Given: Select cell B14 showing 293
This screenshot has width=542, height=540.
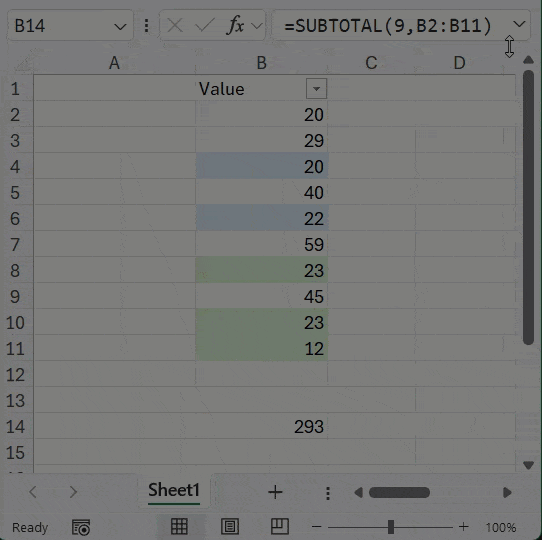Looking at the screenshot, I should pos(262,426).
